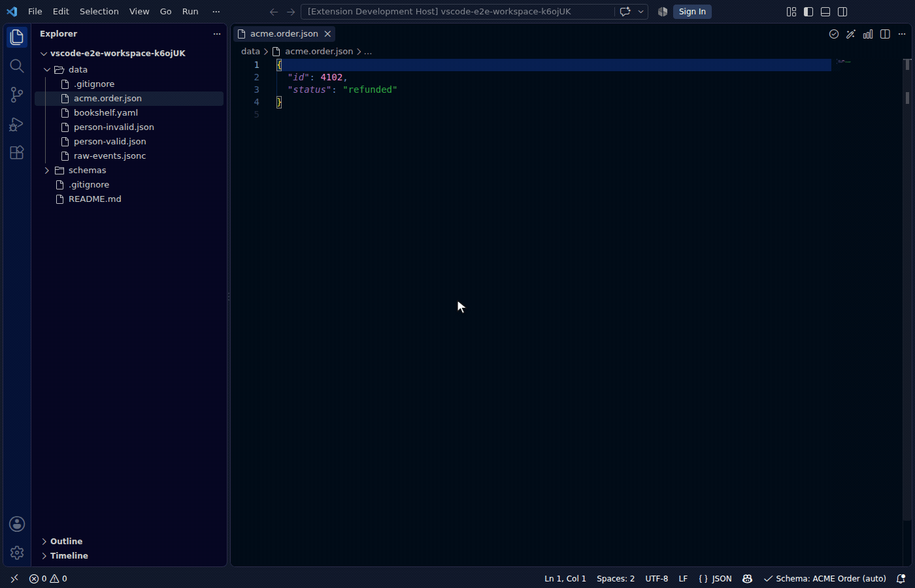Screen dimensions: 915x588
Task: Go back with the left arrow
Action: [274, 12]
